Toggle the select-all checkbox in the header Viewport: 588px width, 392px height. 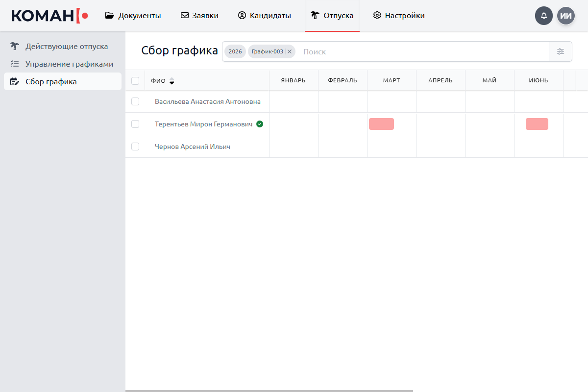[135, 81]
